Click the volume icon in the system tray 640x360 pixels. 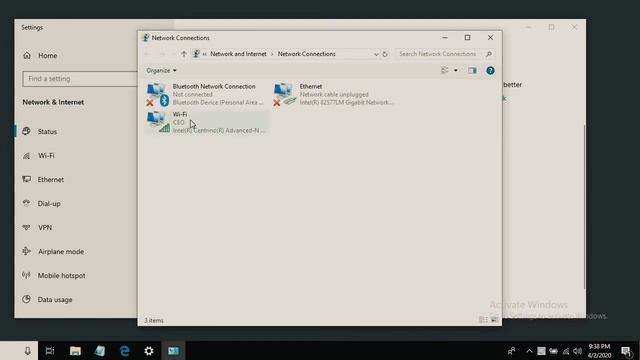(x=578, y=351)
